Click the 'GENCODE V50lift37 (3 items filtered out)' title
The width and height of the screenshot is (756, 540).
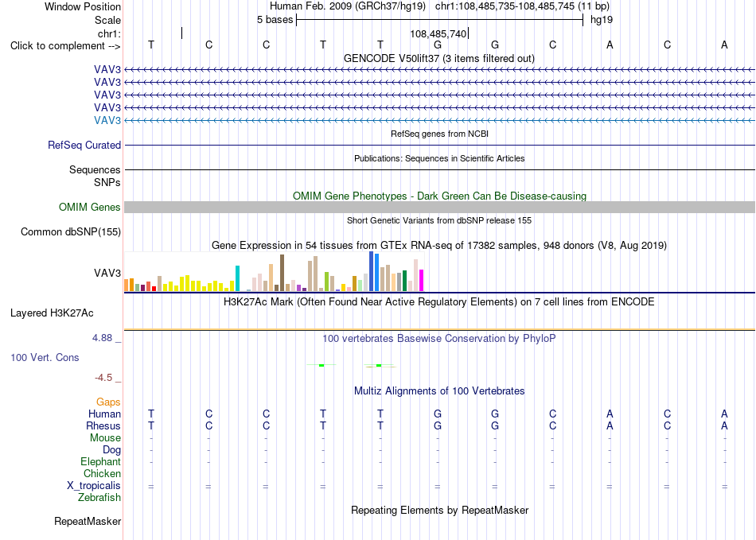(x=439, y=59)
